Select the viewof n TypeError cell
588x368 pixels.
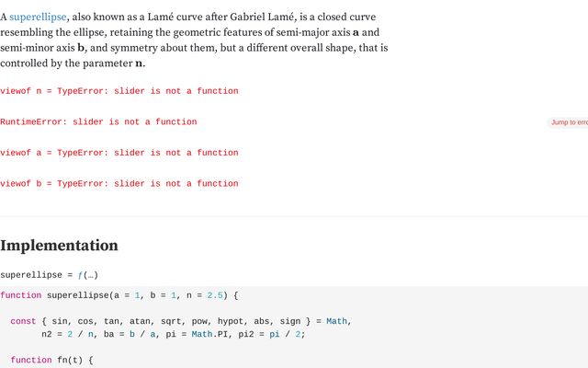119,91
